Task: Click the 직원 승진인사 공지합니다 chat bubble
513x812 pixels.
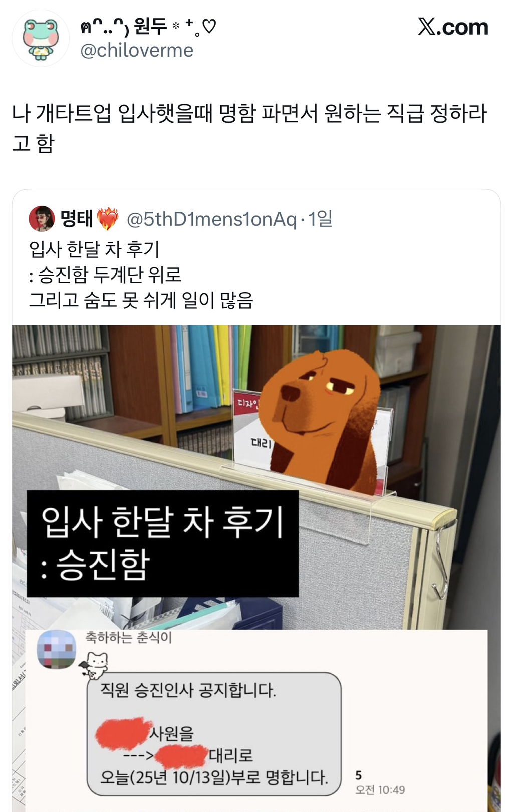Action: pos(214,734)
